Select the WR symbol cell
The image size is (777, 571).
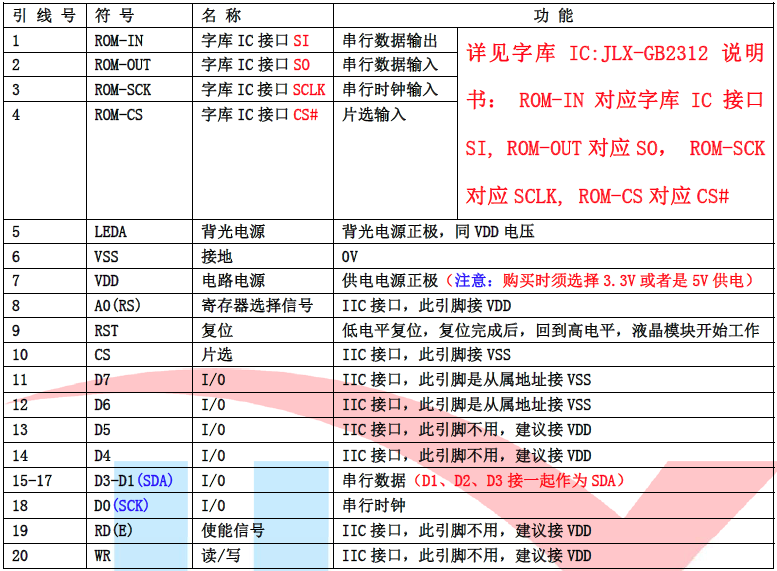click(103, 556)
